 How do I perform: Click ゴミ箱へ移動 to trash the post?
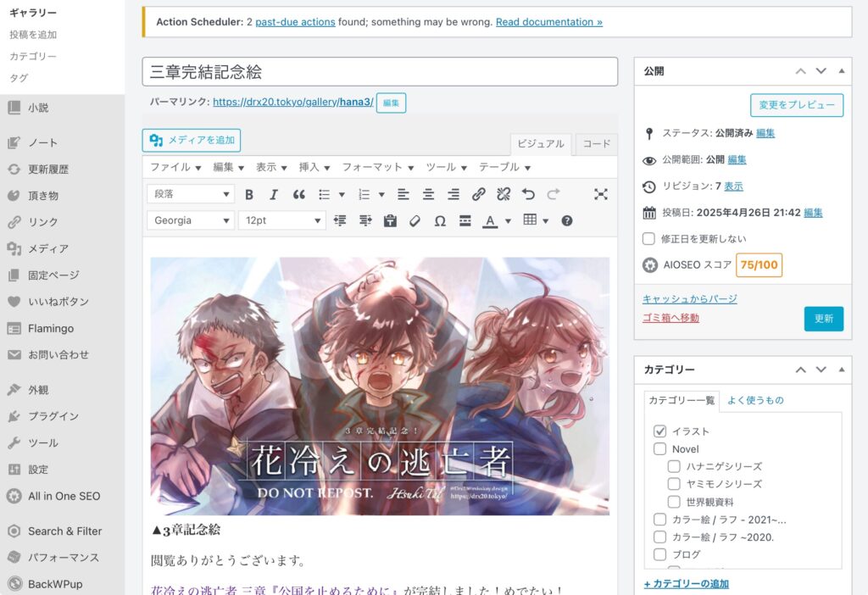tap(670, 318)
